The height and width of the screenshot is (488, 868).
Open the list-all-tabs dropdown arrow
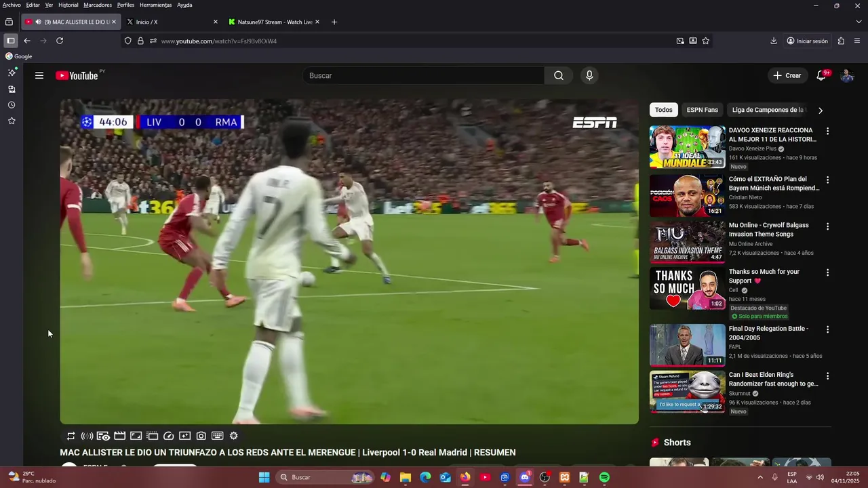click(859, 22)
